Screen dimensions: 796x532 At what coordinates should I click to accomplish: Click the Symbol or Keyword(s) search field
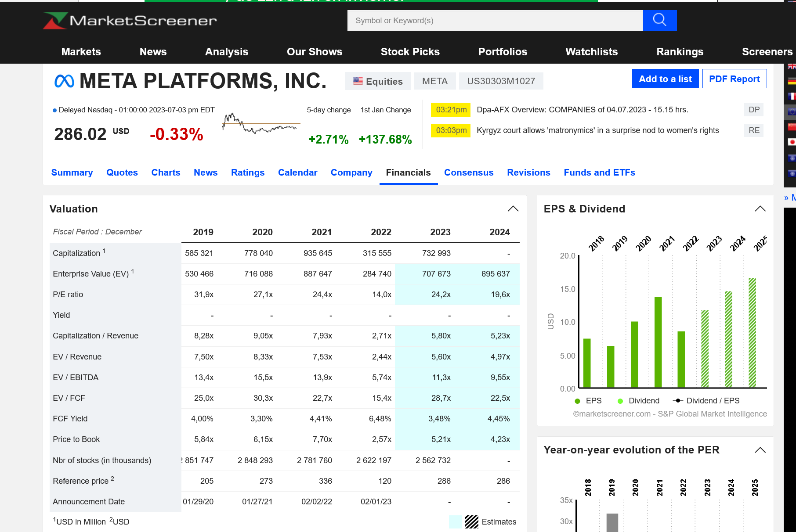tap(495, 21)
